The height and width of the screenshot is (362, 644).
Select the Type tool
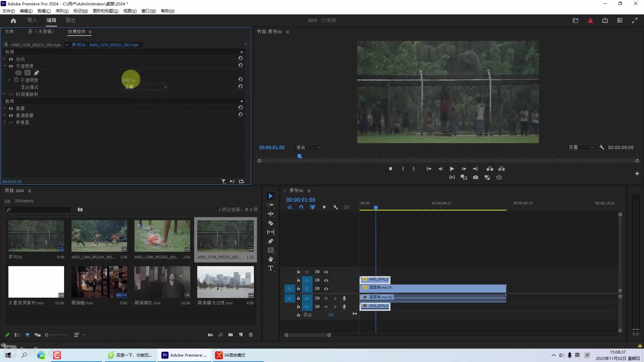(270, 268)
